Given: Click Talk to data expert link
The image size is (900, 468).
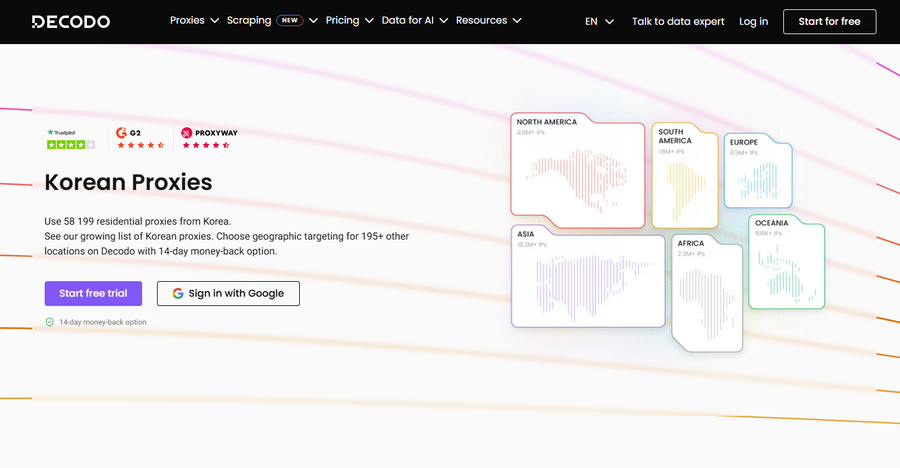Looking at the screenshot, I should tap(678, 21).
